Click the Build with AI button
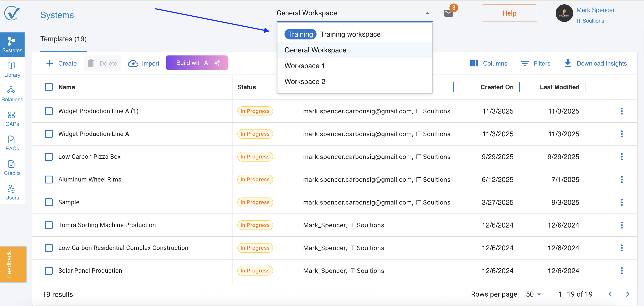 (x=197, y=63)
